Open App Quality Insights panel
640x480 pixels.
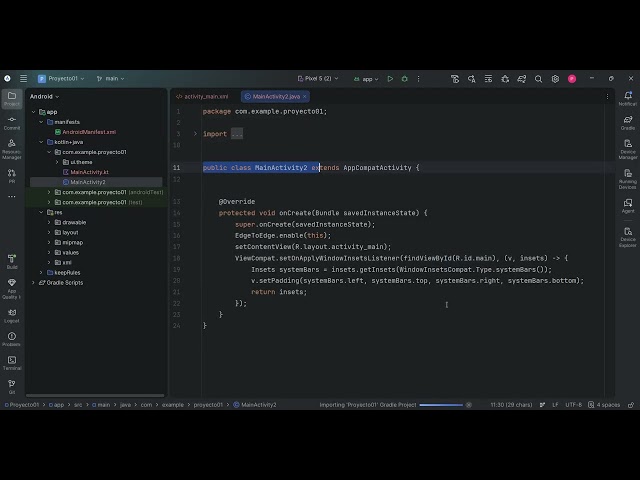point(12,289)
